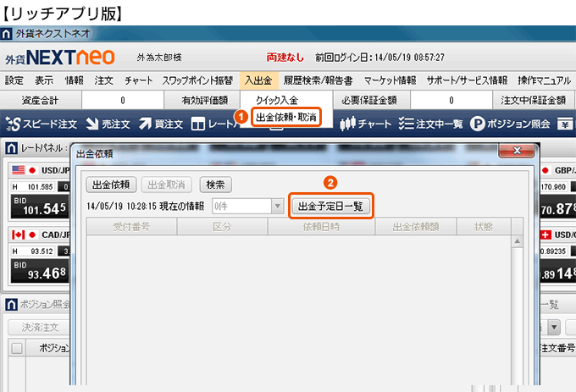The height and width of the screenshot is (392, 576).
Task: Click the 買注文 buy order arrow icon
Action: 145,124
